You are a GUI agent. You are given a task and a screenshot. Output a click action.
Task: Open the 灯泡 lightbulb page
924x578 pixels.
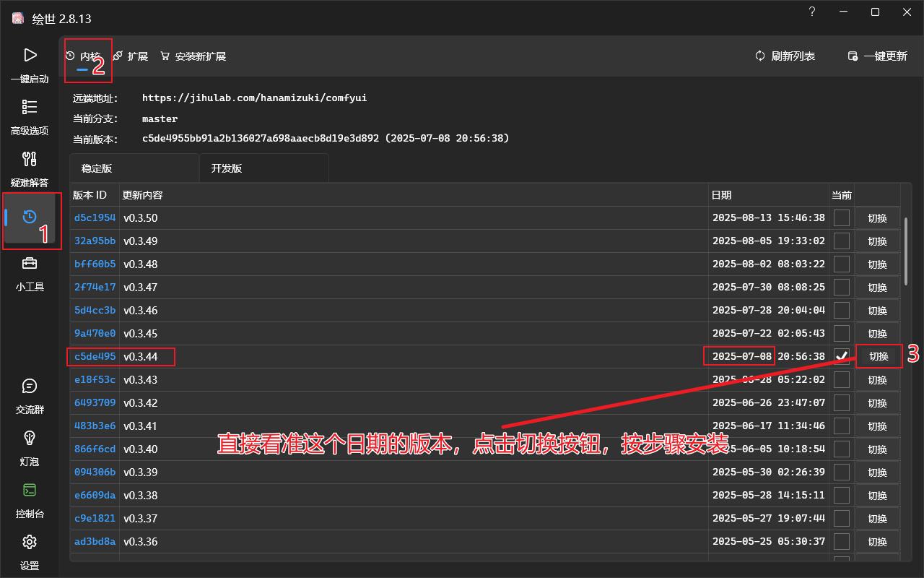[30, 448]
